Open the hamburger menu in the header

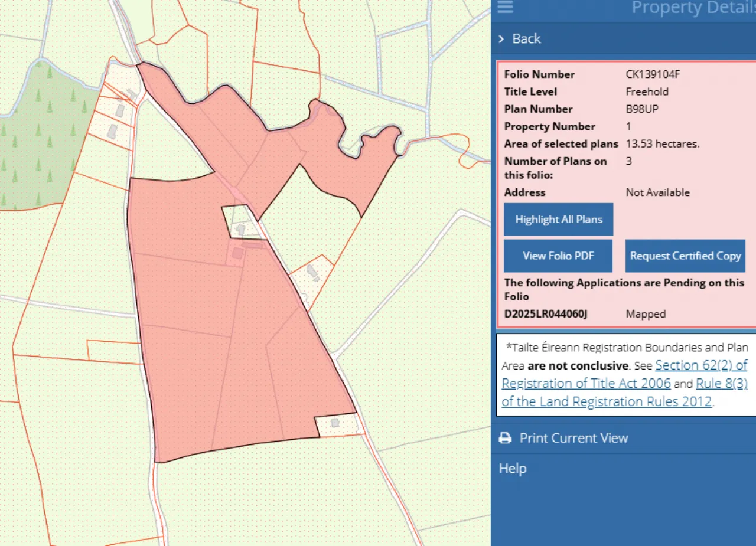[505, 7]
